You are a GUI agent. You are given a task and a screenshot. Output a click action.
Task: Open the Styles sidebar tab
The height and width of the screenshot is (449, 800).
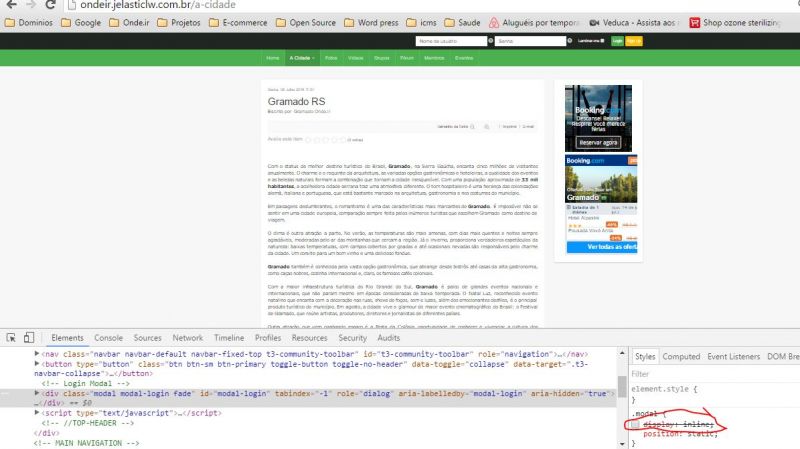coord(645,357)
